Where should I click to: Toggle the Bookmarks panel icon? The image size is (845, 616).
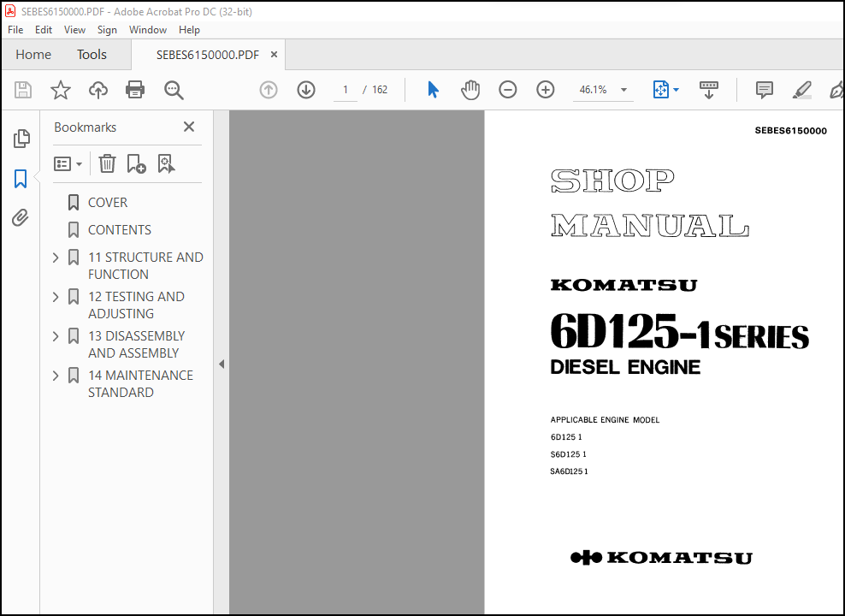(x=21, y=179)
